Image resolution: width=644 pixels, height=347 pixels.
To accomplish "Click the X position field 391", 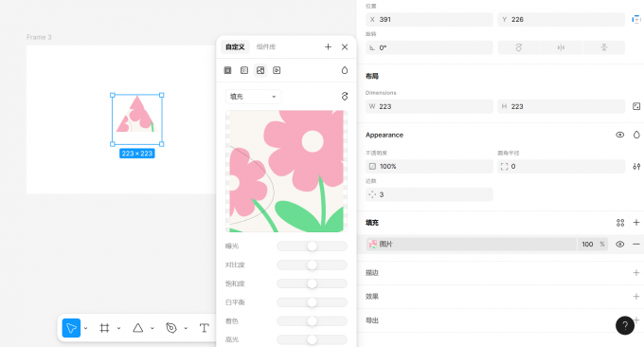I will [429, 19].
